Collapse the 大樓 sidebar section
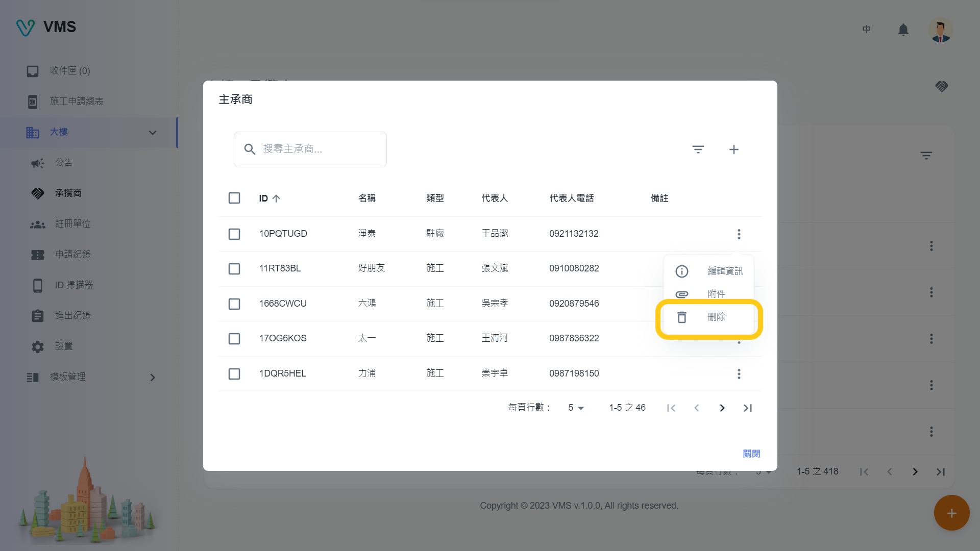The image size is (980, 551). 152,133
